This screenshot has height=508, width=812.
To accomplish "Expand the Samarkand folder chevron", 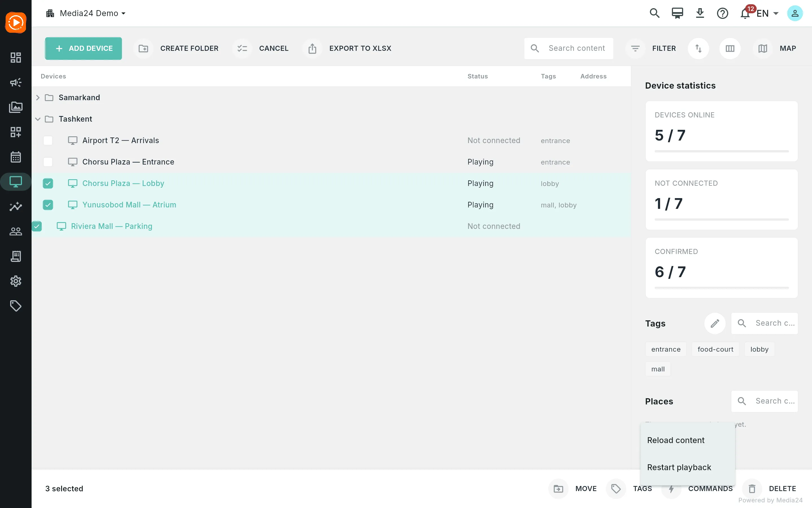I will pyautogui.click(x=37, y=98).
